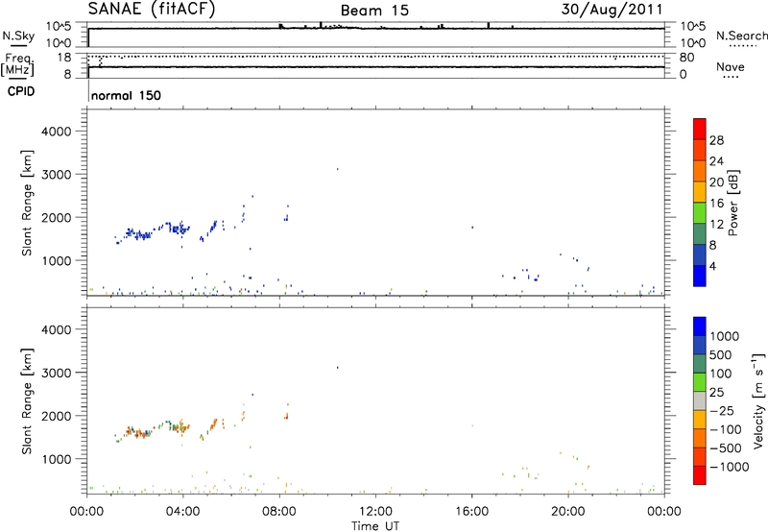The image size is (768, 532).
Task: Click the Time UT axis title
Action: [375, 526]
